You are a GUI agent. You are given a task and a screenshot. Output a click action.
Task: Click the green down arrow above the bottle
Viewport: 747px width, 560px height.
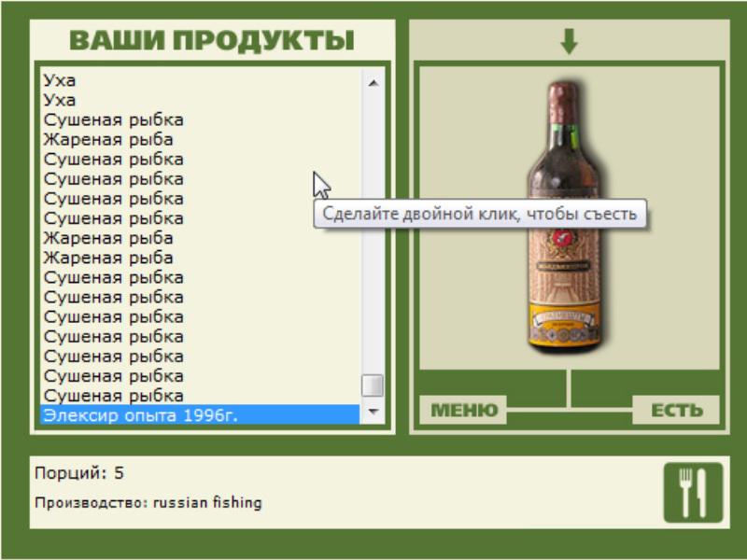click(569, 41)
